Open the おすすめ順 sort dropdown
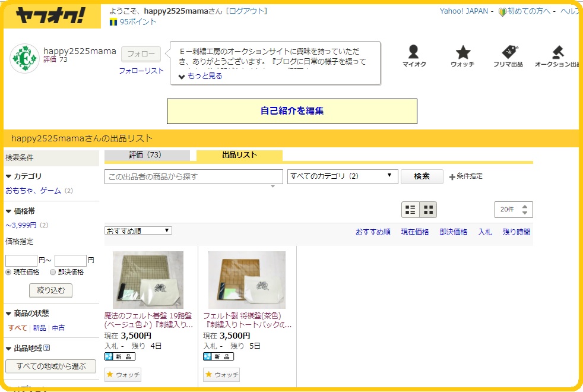583x392 pixels. [x=138, y=230]
